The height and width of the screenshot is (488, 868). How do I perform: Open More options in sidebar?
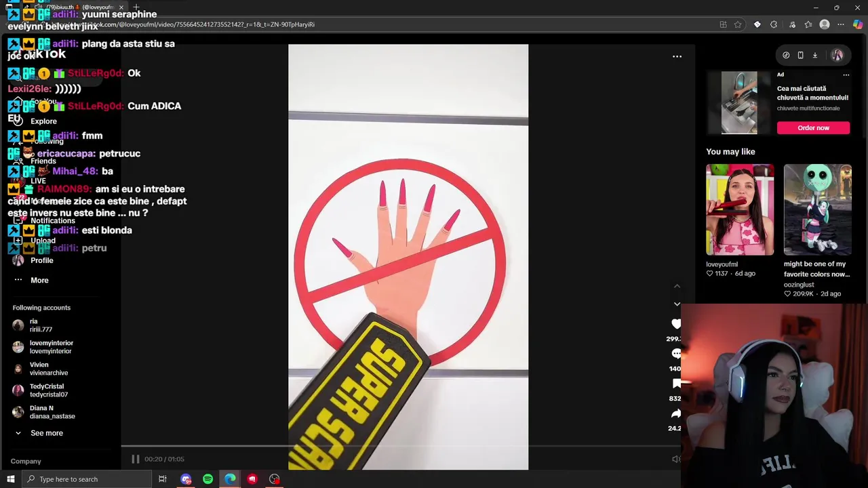pos(39,280)
